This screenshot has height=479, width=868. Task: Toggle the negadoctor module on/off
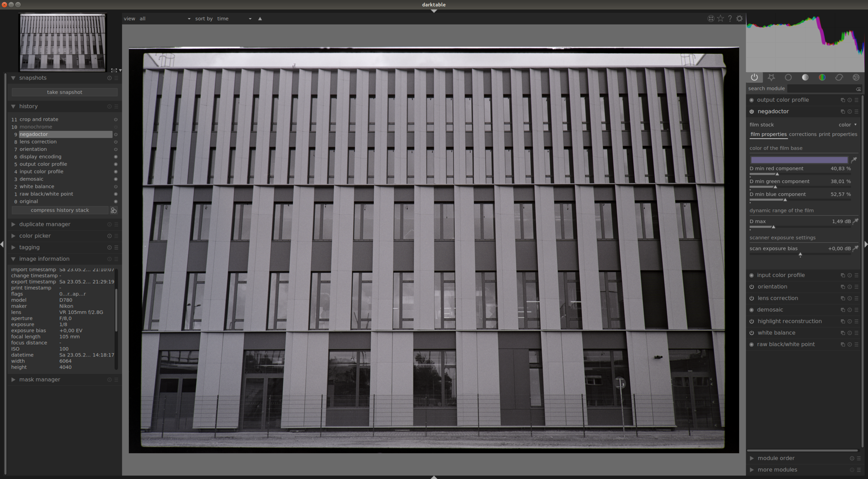[x=753, y=111]
